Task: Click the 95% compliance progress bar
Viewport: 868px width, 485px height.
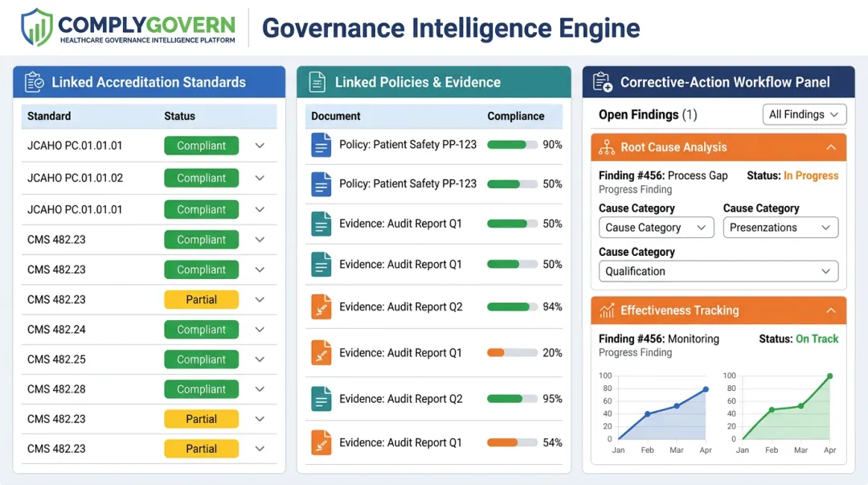Action: 512,399
